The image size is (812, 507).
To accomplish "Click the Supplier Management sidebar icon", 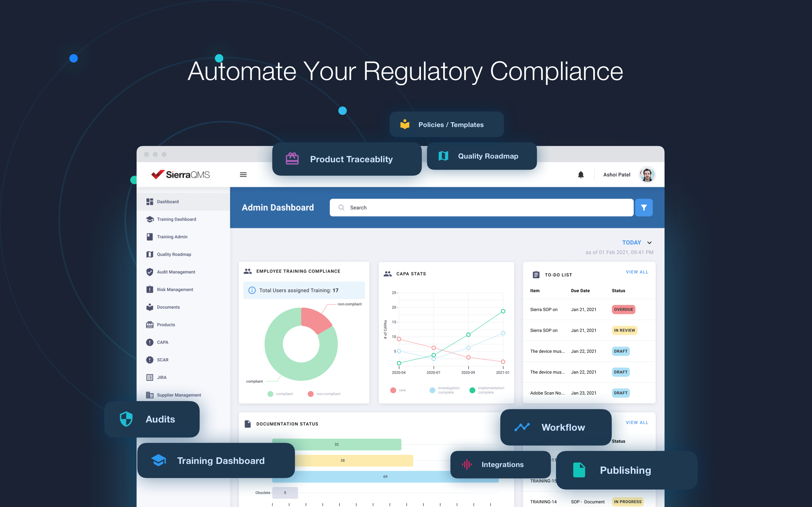I will [149, 394].
